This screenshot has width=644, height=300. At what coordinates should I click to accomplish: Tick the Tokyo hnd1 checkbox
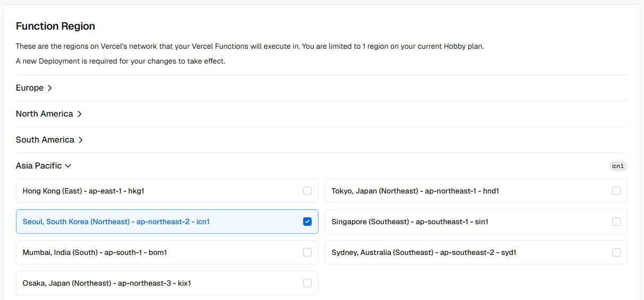click(x=616, y=191)
